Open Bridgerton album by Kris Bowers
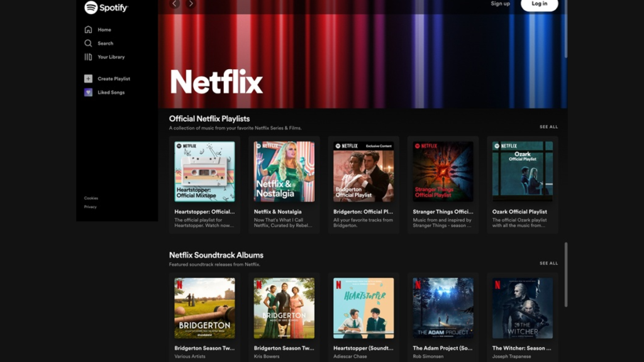This screenshot has height=362, width=644. coord(284,308)
